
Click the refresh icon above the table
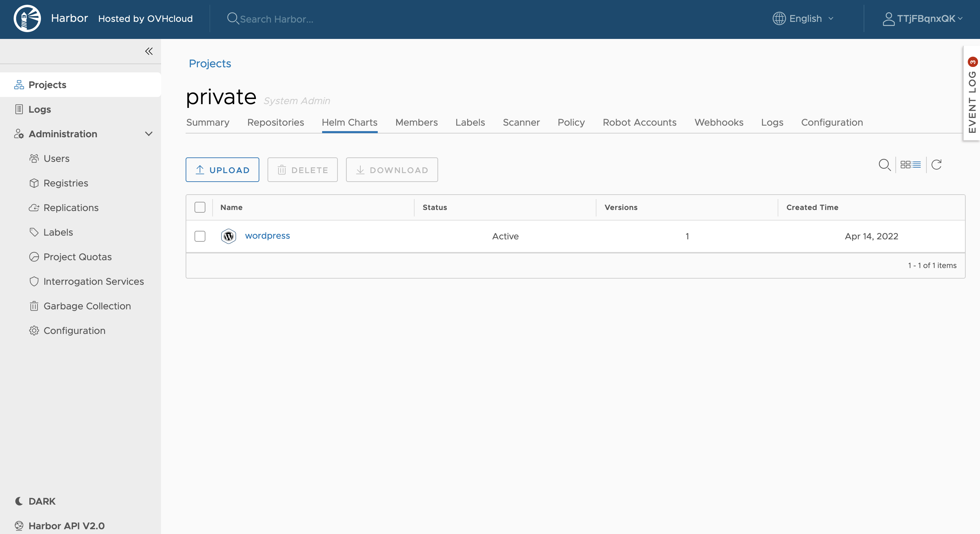tap(936, 165)
